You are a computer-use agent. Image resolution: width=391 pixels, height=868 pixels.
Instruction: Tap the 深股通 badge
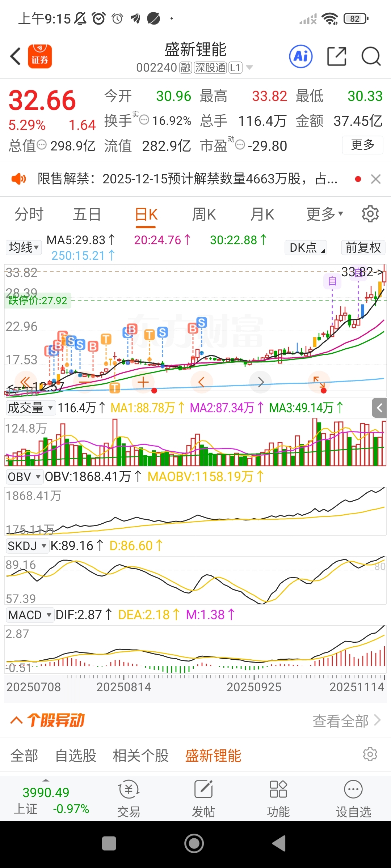(x=210, y=68)
